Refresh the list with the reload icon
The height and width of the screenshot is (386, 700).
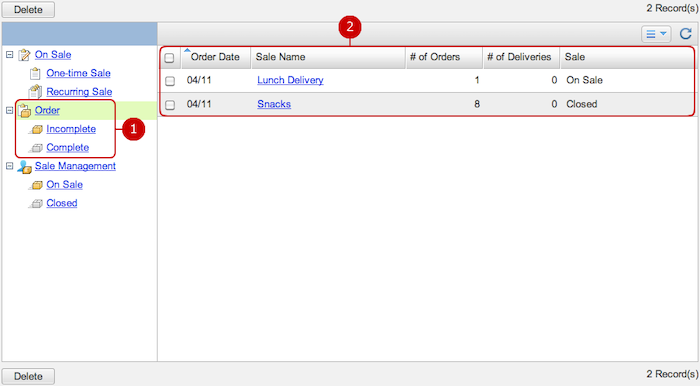pyautogui.click(x=686, y=34)
